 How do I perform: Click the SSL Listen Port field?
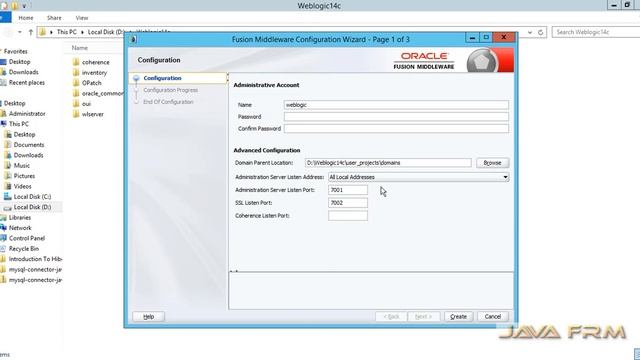click(x=348, y=203)
